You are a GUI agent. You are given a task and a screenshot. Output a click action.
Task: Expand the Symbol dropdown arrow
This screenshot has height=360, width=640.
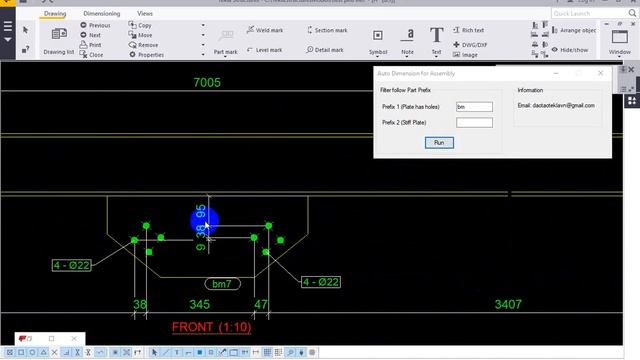(x=378, y=57)
